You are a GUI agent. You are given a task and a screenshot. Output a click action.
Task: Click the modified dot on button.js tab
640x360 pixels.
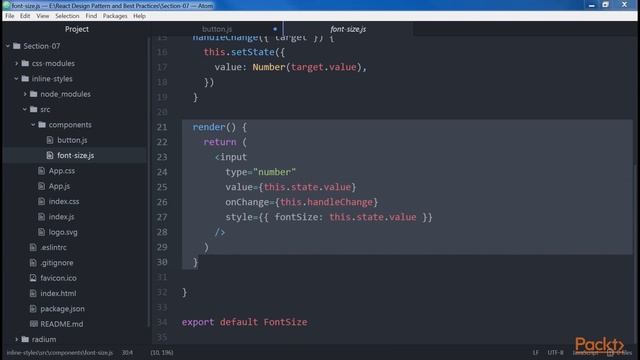275,29
